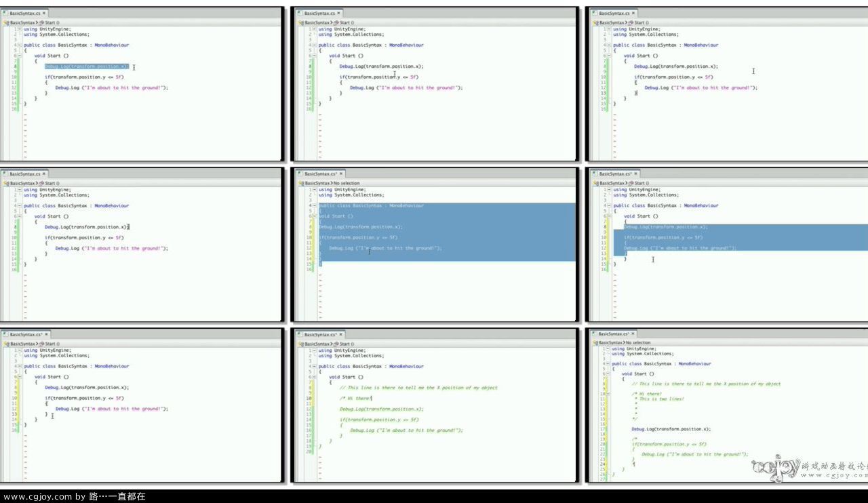
Task: Click using System.Collections; in single-highlighted-line frame
Action: (56, 35)
